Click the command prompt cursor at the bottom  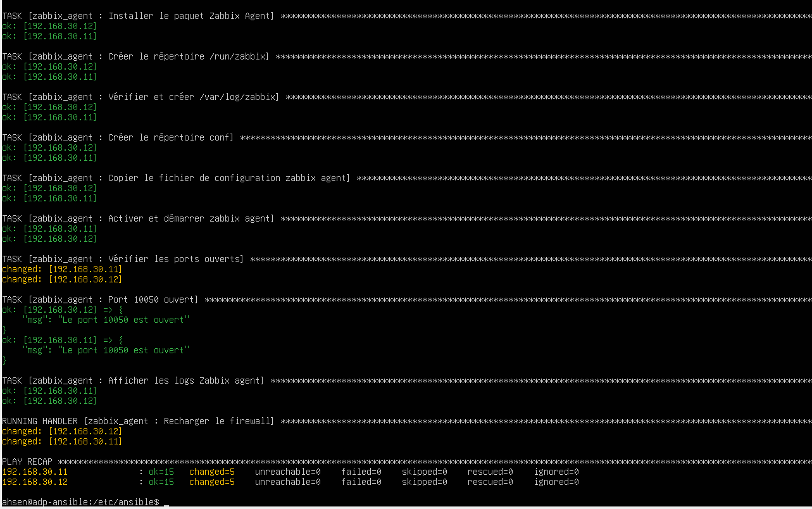coord(166,503)
